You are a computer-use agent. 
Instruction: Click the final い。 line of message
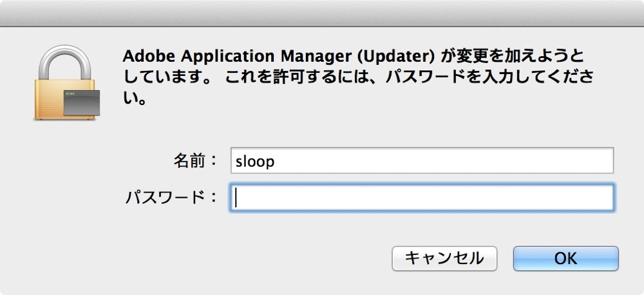pyautogui.click(x=135, y=99)
